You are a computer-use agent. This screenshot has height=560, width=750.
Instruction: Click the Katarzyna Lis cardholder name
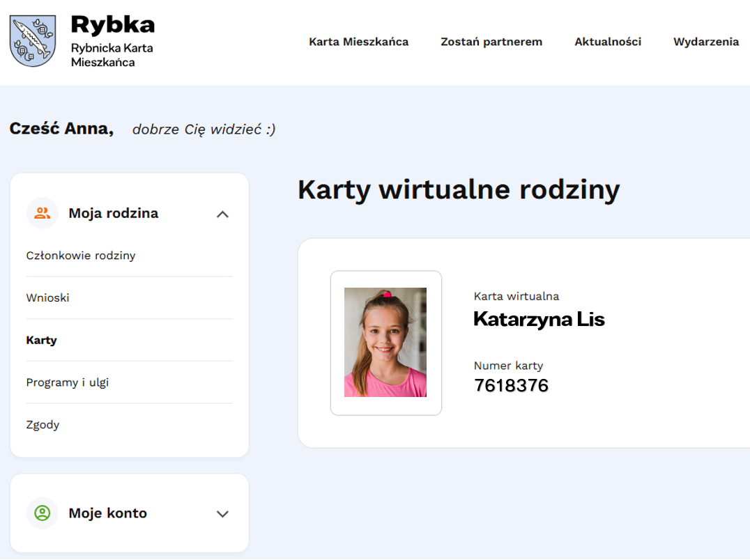coord(539,320)
